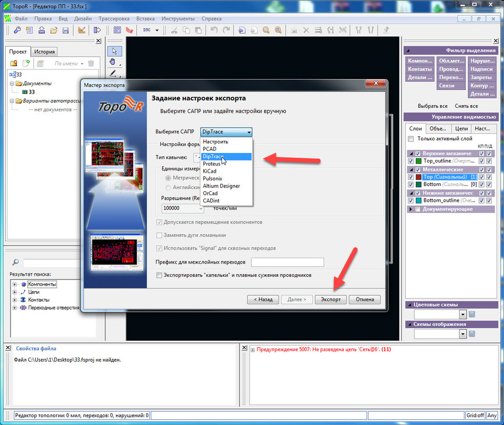Click the Отмена button

[365, 300]
